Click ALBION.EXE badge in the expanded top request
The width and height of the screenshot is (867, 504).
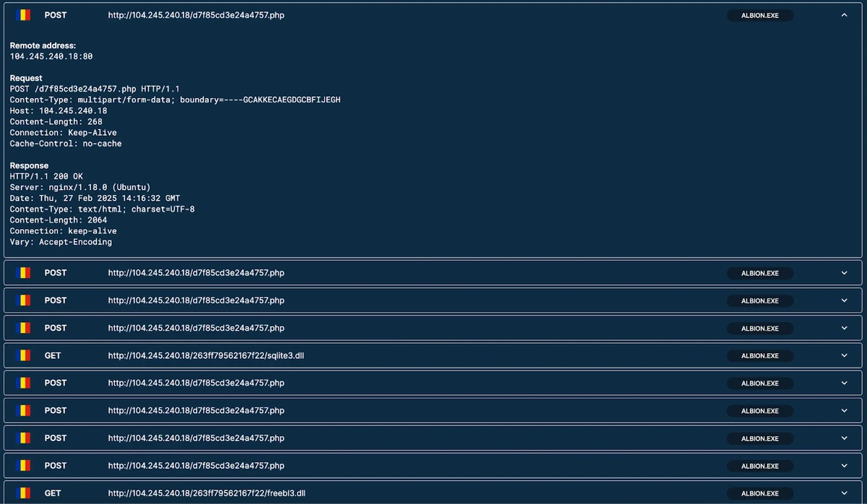tap(759, 15)
